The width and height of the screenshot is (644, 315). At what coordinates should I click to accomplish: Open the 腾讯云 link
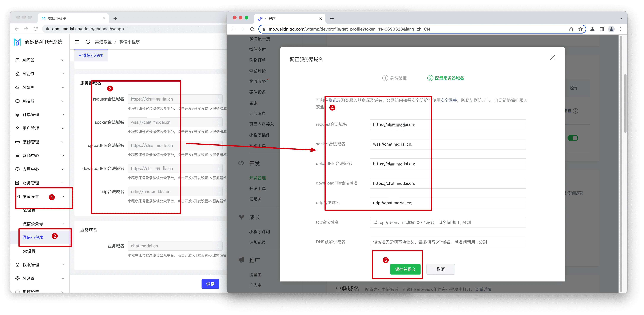click(x=334, y=100)
